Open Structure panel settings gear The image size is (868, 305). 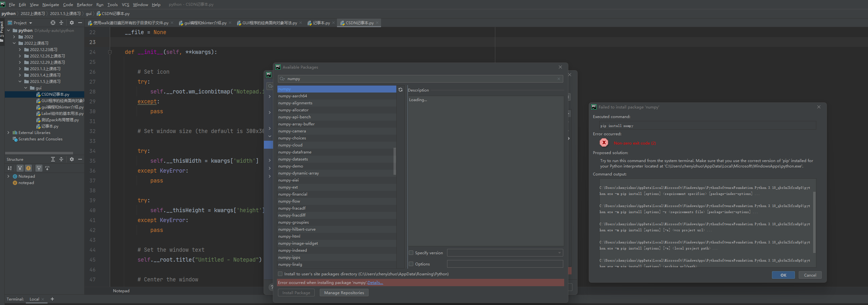(72, 159)
